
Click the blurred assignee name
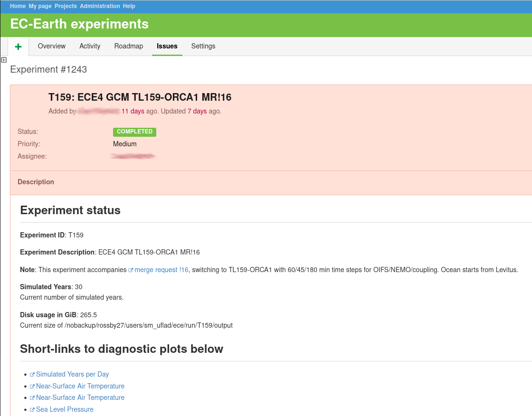[x=133, y=156]
